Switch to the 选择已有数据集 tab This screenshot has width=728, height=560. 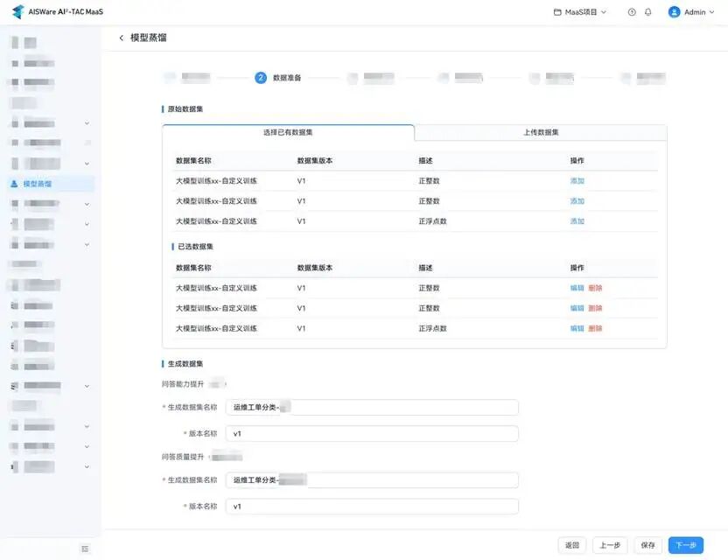(x=288, y=132)
